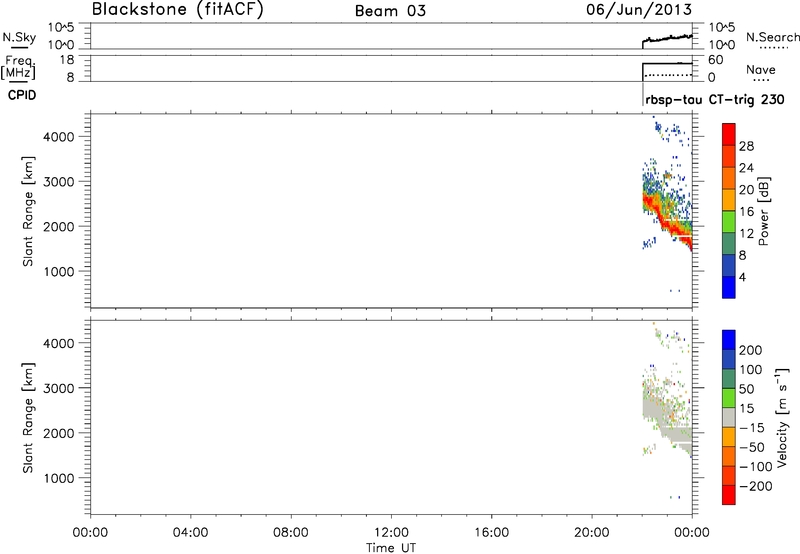Click the date '06/Jun/2013'
800x554 pixels.
click(639, 10)
